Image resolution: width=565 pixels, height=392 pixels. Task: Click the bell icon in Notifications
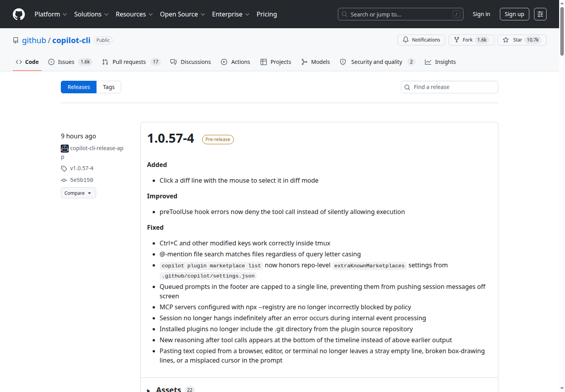coord(406,40)
